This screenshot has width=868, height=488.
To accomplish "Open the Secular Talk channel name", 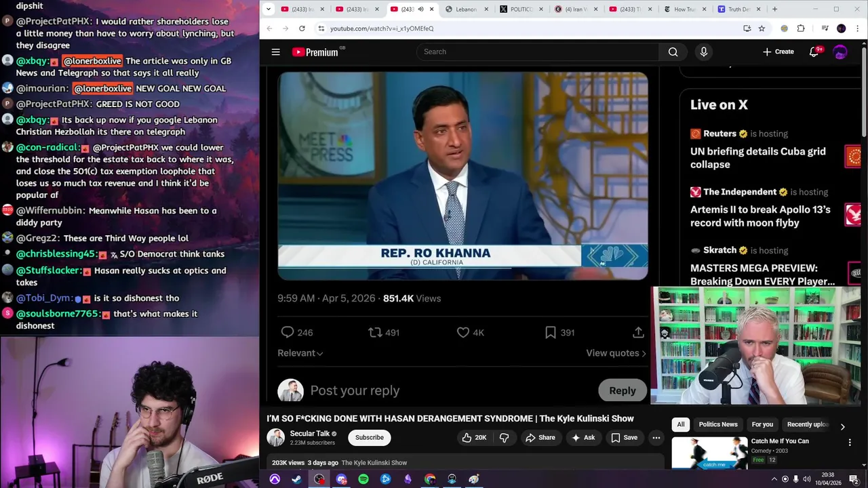I will click(x=310, y=434).
